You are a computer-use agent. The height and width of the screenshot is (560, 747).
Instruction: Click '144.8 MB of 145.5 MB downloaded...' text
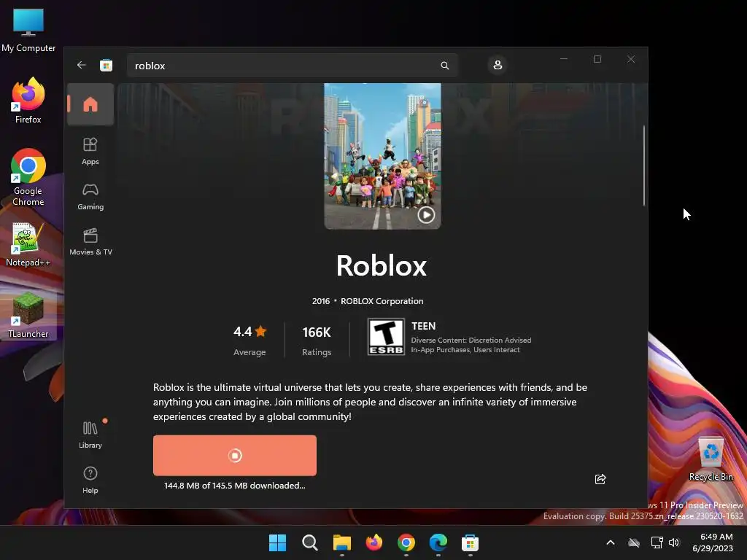(x=234, y=486)
